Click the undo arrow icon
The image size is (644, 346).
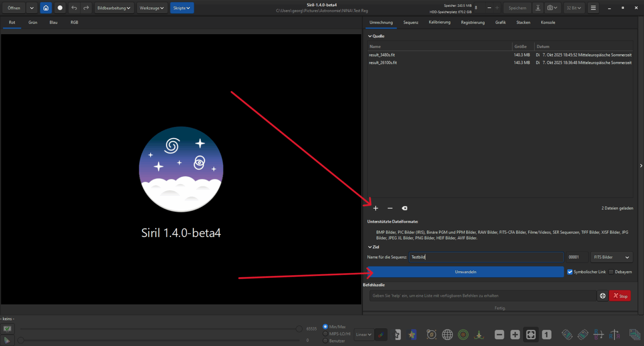point(74,8)
